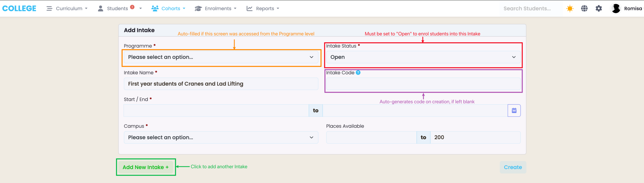Click the Intake Code help icon

tap(358, 72)
